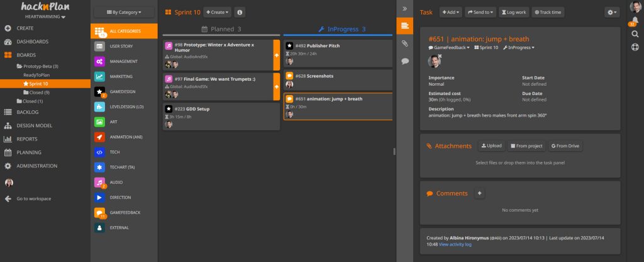Image resolution: width=644 pixels, height=262 pixels.
Task: Open the comments tab speech bubble icon
Action: [405, 61]
